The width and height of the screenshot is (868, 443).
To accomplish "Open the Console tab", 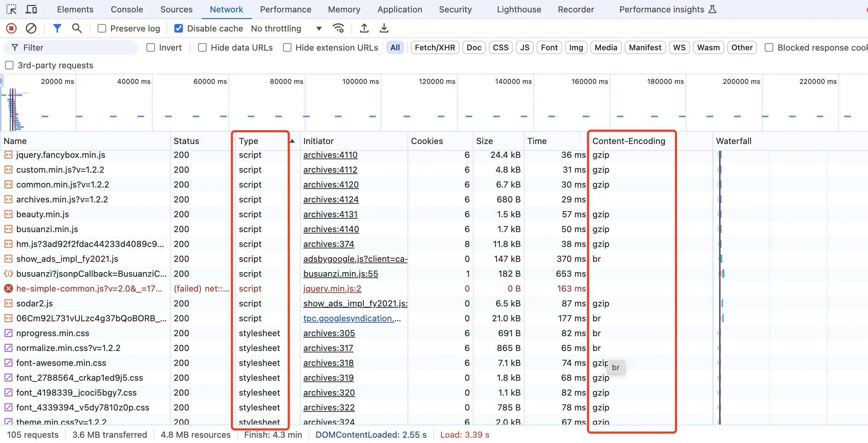I will 127,10.
